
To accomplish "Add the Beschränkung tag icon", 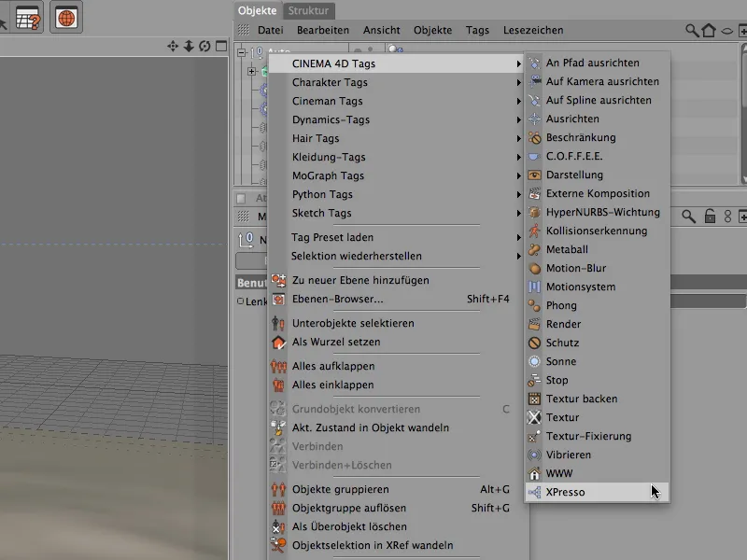I will tap(534, 137).
